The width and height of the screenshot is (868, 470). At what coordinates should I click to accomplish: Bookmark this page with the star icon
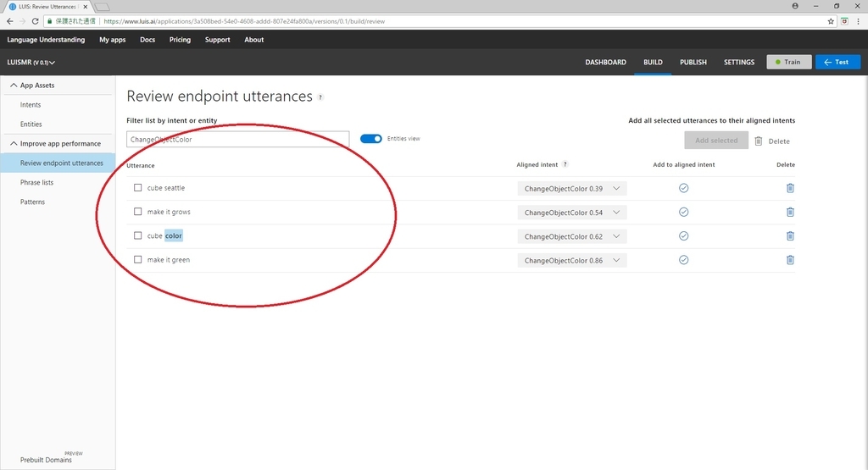831,21
